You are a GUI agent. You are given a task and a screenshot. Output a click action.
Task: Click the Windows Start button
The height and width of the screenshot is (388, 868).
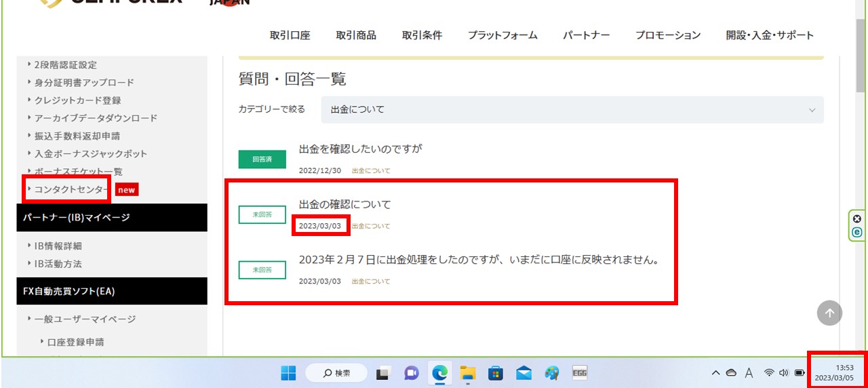tap(288, 372)
